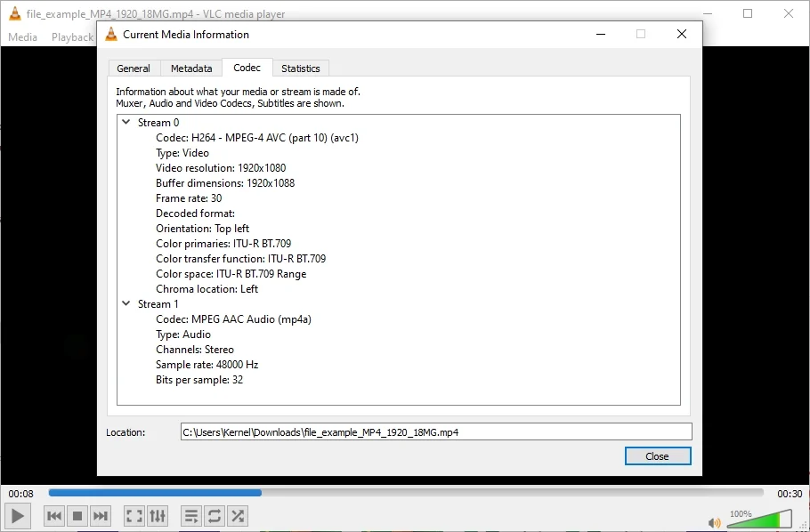Select 'Codec: H264 - MPEG-4 AVC' row

[257, 138]
